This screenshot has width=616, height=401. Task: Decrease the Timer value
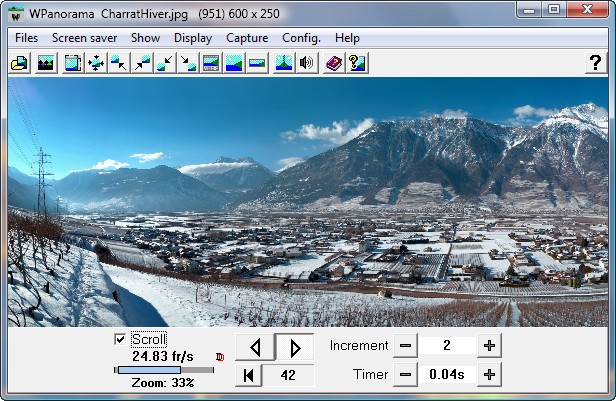405,375
